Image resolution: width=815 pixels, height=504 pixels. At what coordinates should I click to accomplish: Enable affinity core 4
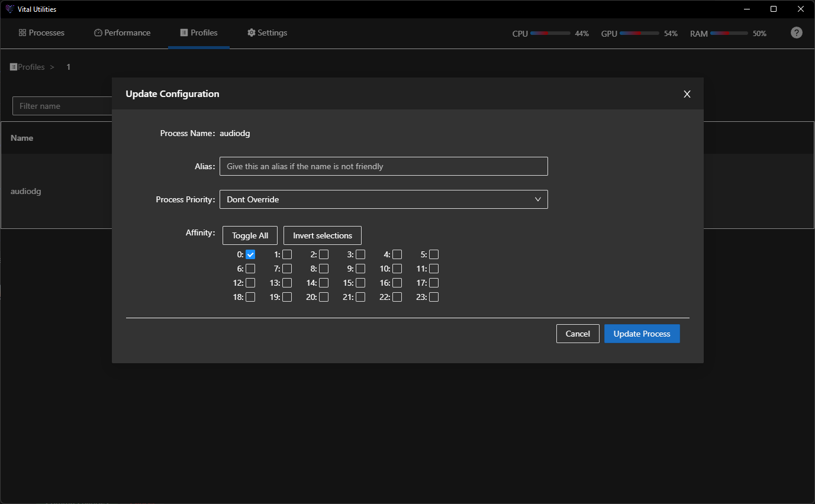click(397, 254)
